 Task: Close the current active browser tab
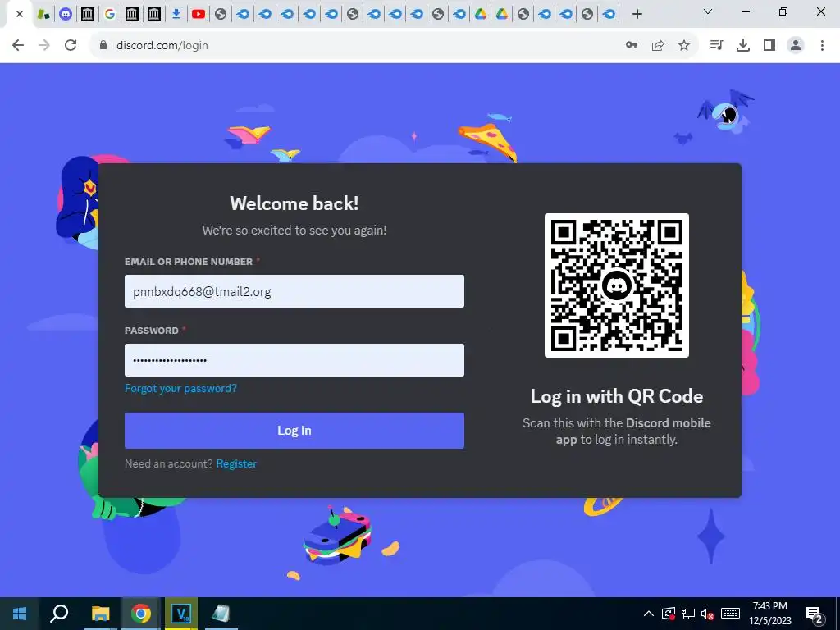tap(20, 14)
